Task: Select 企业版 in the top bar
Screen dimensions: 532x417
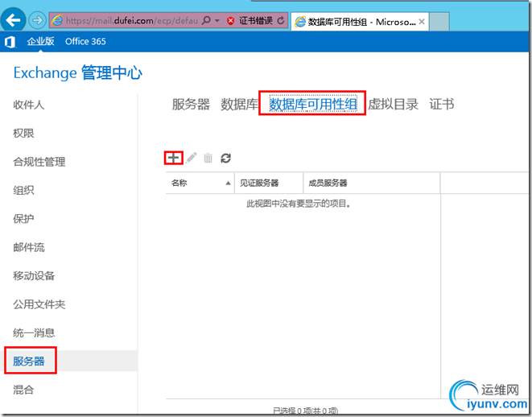Action: pos(40,41)
